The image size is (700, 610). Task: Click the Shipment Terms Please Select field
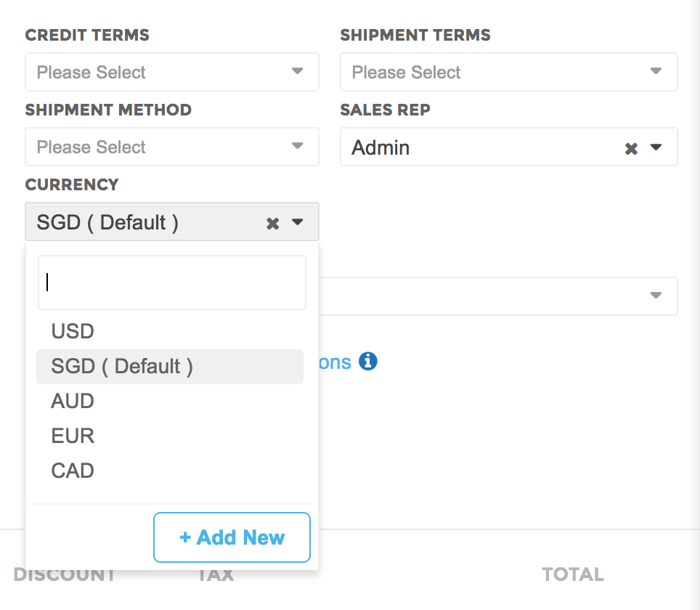(x=509, y=72)
